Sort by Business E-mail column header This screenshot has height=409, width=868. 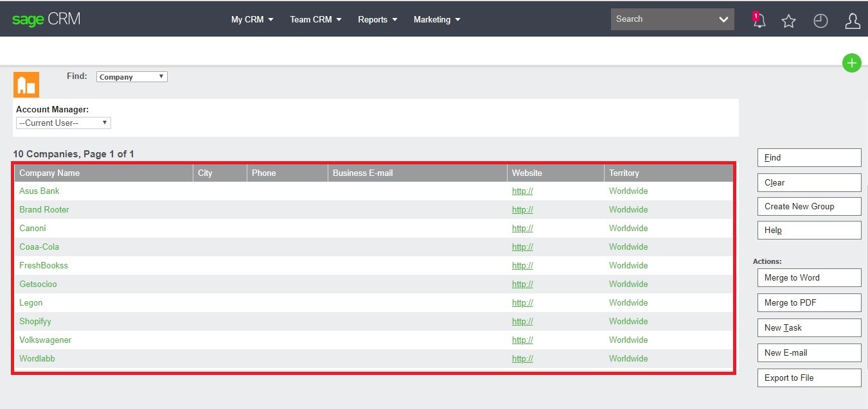click(362, 173)
